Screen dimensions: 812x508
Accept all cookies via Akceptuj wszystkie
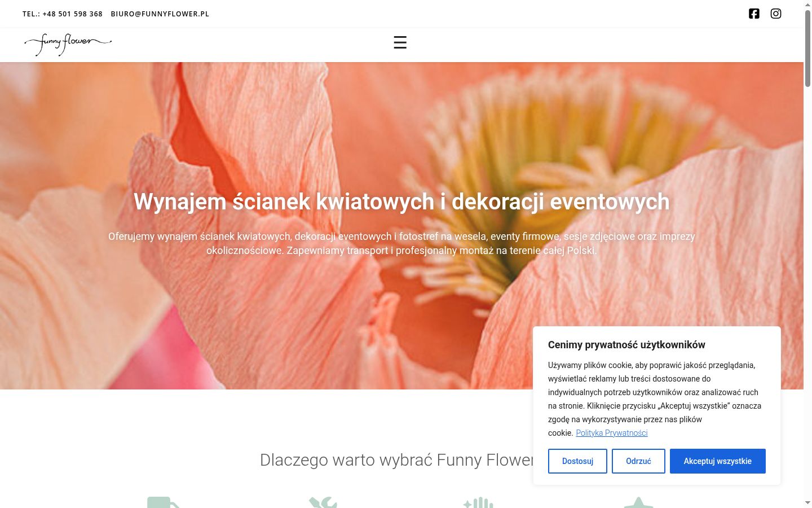[718, 461]
